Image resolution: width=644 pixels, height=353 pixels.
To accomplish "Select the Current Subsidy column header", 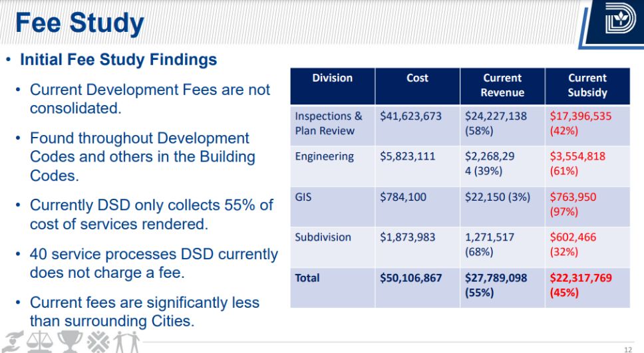I will pyautogui.click(x=587, y=86).
